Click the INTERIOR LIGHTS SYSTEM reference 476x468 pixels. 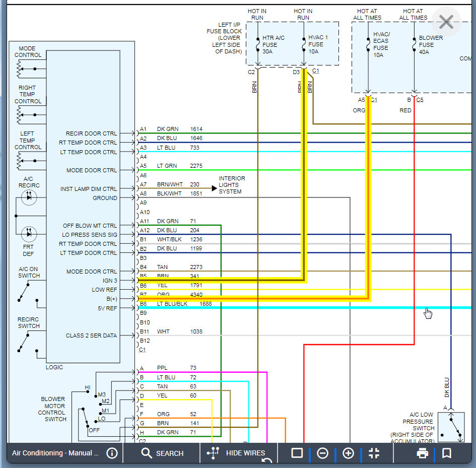click(232, 185)
